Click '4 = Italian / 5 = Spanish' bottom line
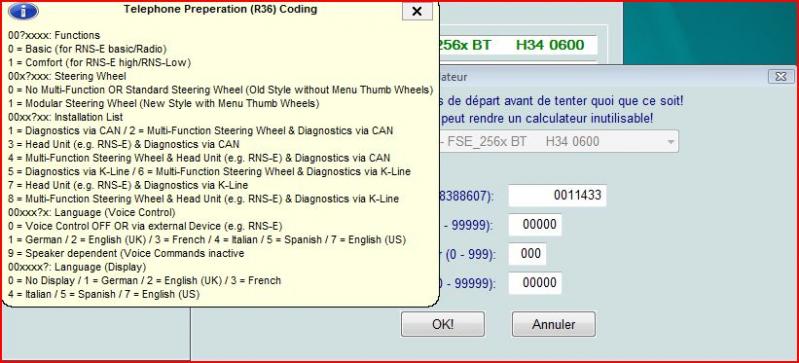 click(104, 294)
